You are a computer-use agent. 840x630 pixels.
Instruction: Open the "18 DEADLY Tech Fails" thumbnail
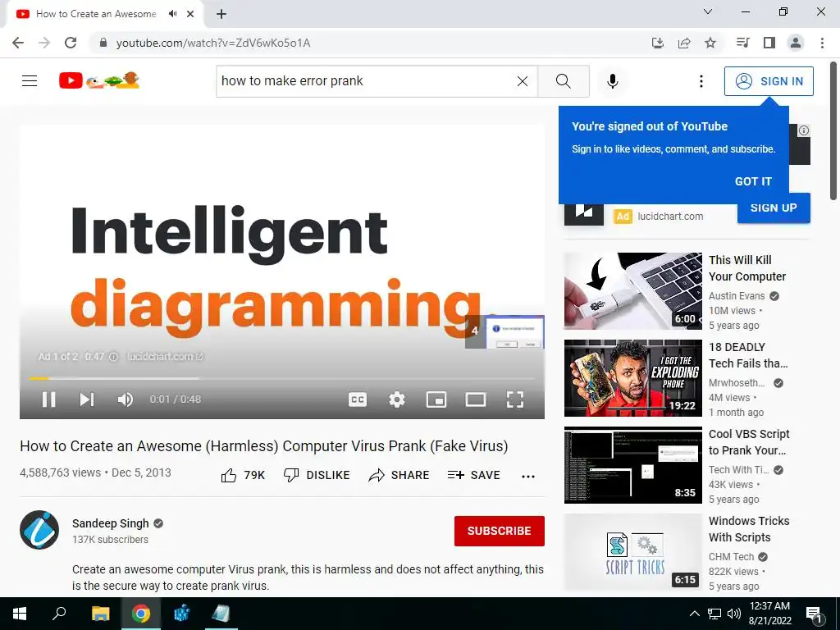point(632,378)
